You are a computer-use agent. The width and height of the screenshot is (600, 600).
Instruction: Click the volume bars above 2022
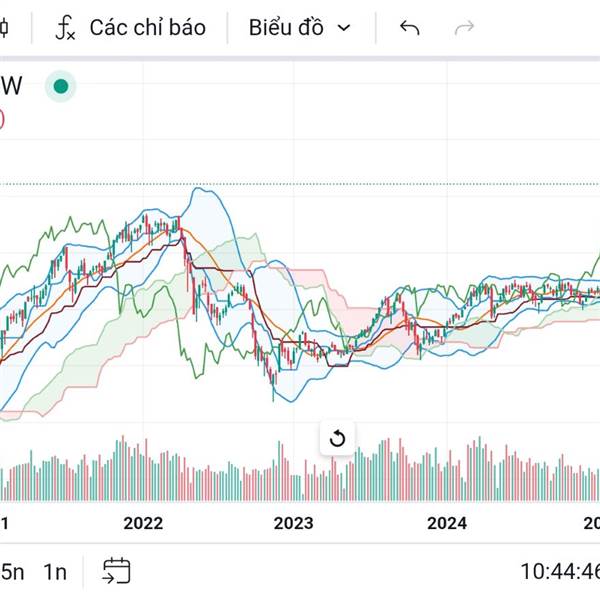[x=142, y=475]
